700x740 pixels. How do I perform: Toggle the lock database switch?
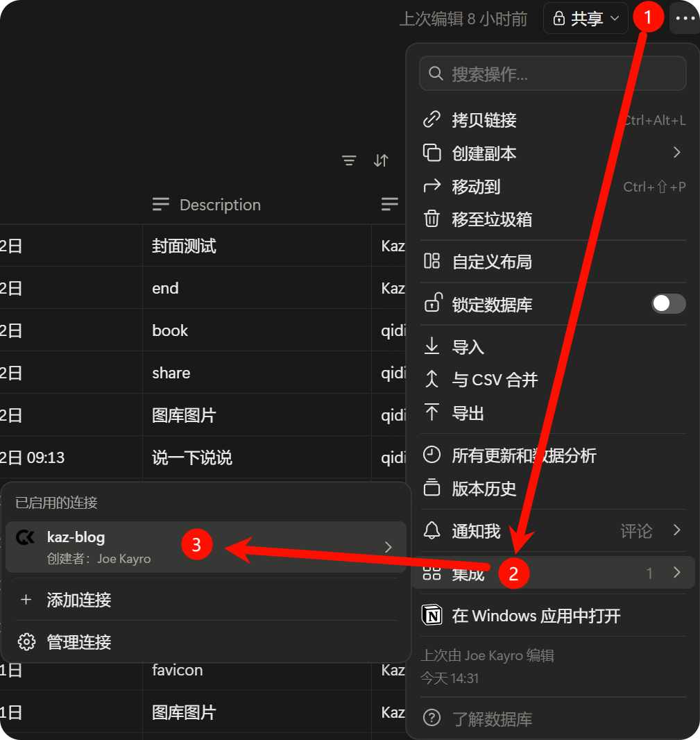pos(668,303)
